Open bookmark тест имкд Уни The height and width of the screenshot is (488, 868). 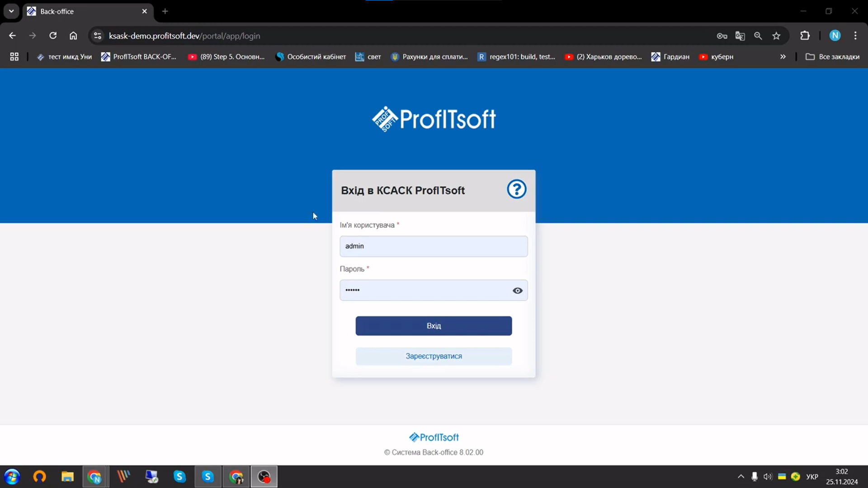tap(64, 56)
